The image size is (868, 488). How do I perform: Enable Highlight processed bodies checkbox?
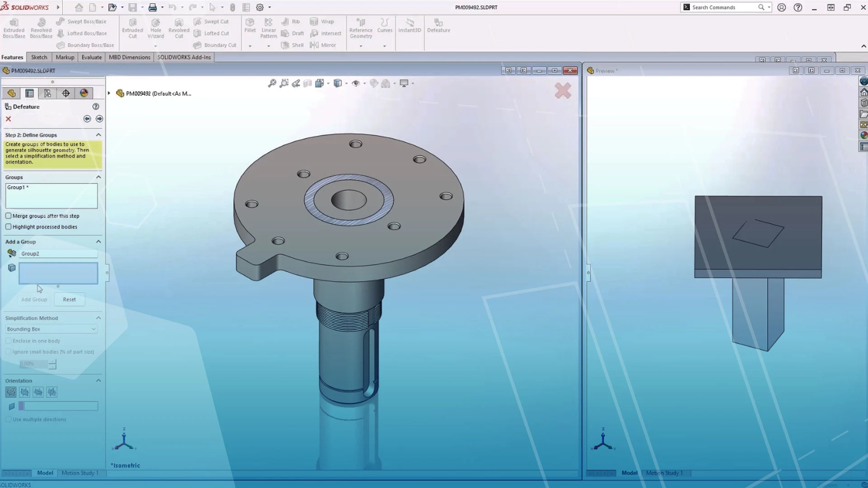pyautogui.click(x=8, y=227)
